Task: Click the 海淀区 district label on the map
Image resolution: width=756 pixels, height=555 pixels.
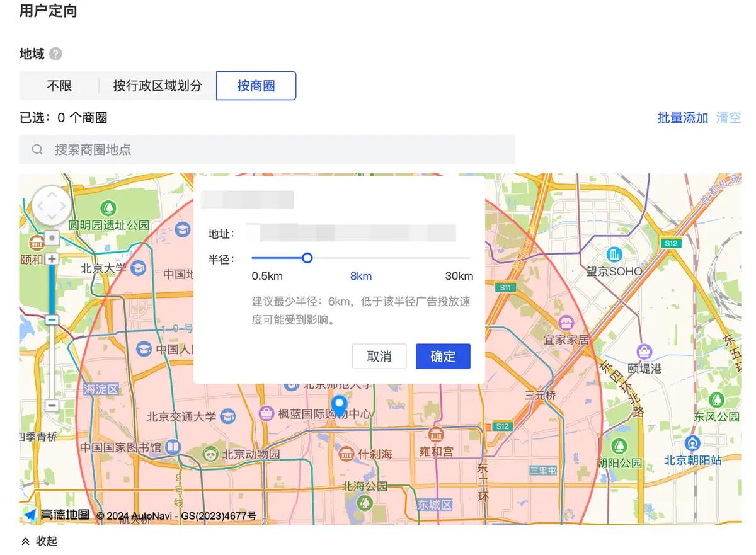Action: pyautogui.click(x=101, y=390)
